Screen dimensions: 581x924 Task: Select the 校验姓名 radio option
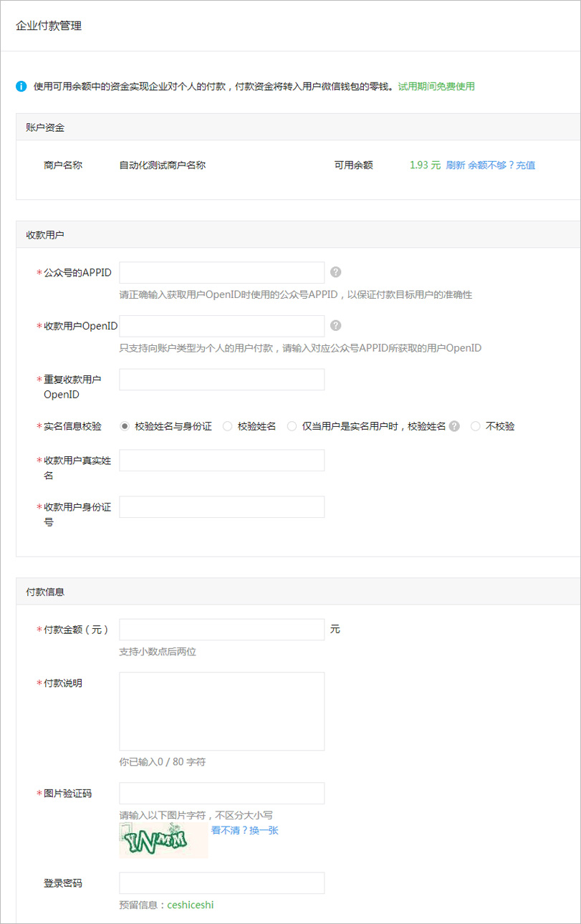228,426
